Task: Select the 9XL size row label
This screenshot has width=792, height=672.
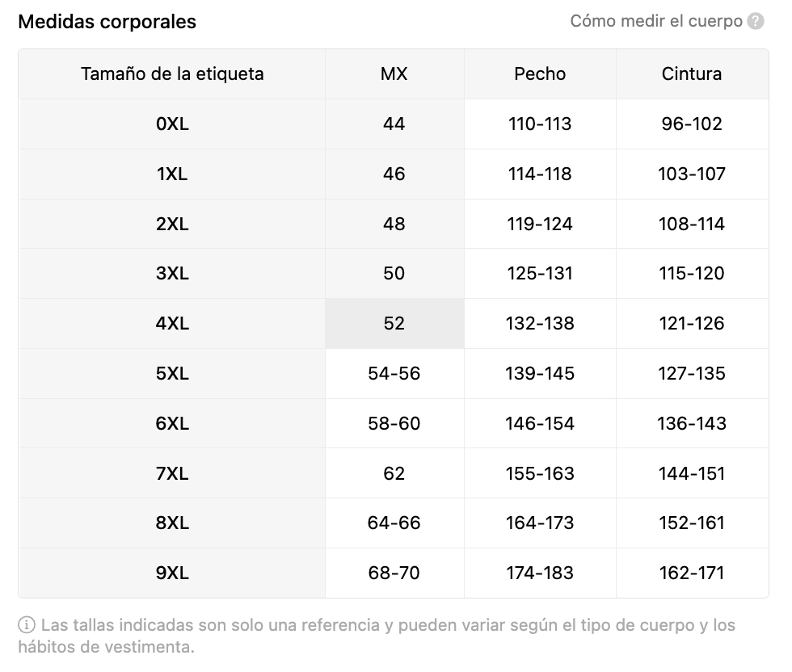Action: tap(172, 573)
